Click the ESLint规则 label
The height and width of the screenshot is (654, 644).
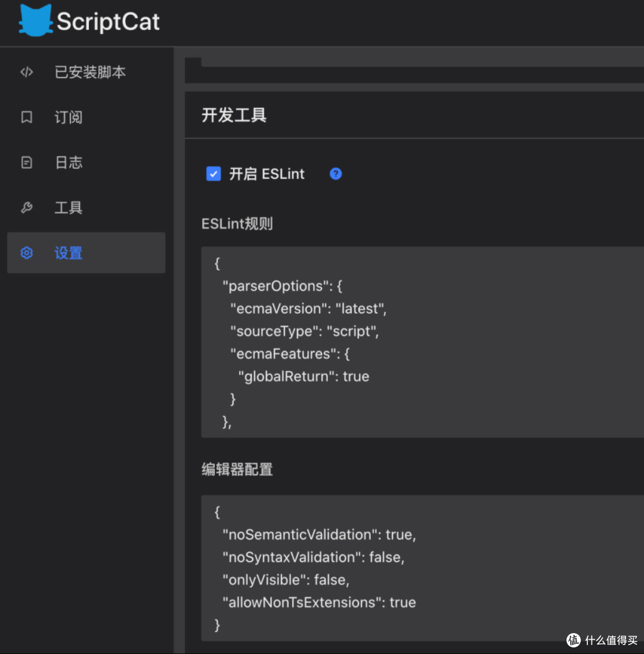point(237,224)
